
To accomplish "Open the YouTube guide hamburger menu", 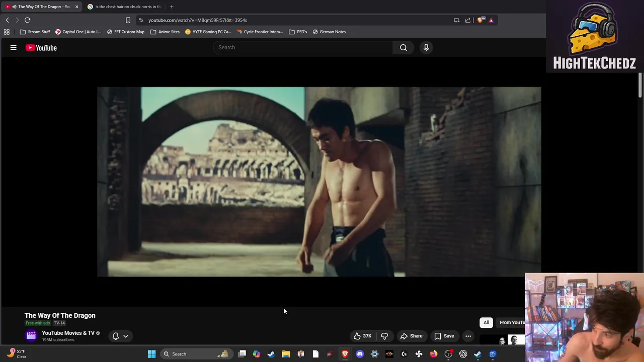I will point(14,48).
